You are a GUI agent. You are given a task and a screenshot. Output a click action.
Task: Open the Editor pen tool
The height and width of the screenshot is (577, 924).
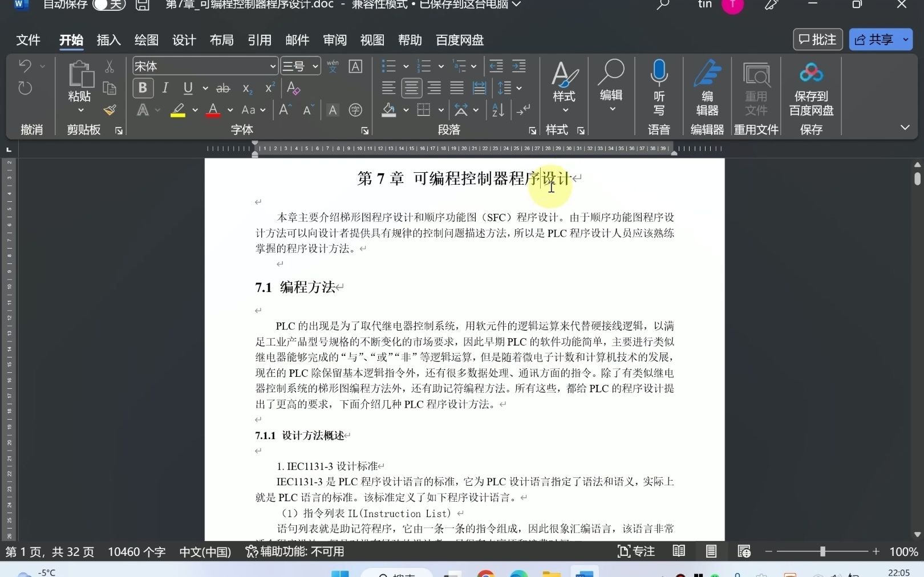707,73
